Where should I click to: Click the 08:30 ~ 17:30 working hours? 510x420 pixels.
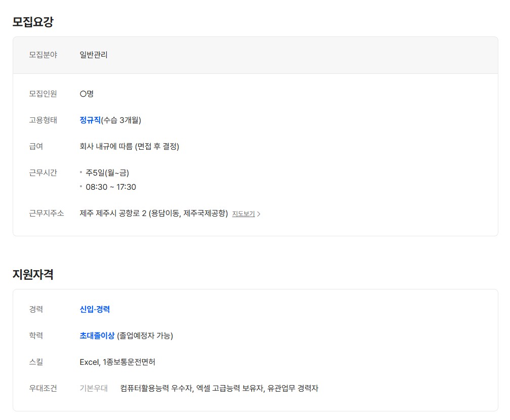point(111,187)
